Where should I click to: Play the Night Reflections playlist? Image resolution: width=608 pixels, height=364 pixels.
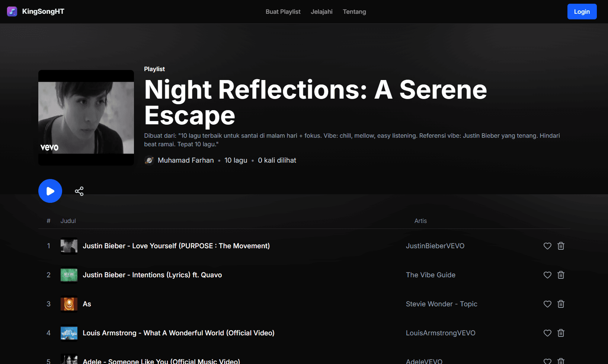pos(50,191)
